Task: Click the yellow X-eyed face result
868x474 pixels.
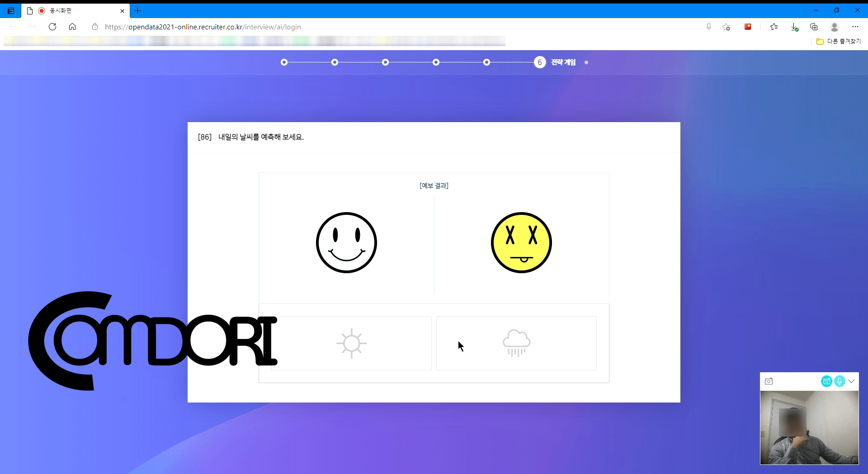Action: coord(521,242)
